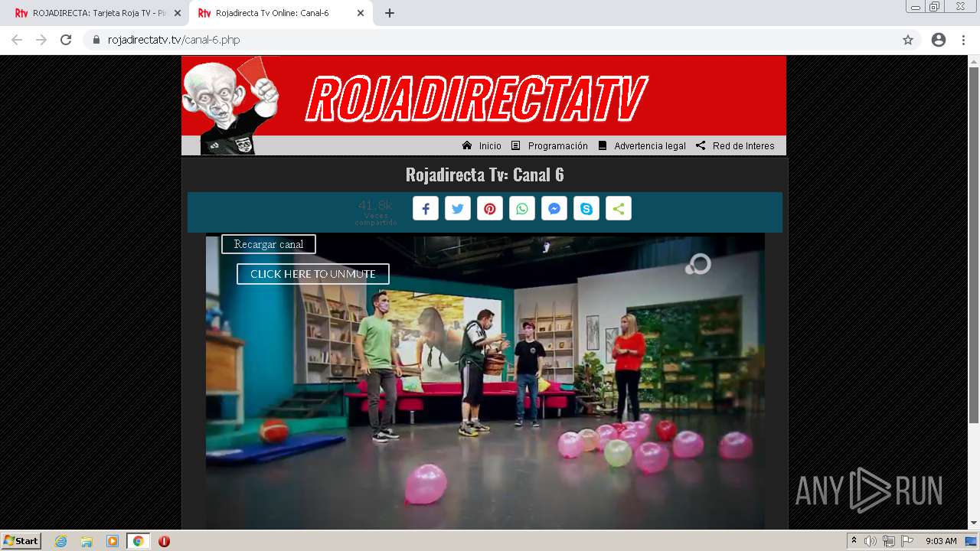Bookmark this page with star icon
This screenshot has width=980, height=551.
908,40
